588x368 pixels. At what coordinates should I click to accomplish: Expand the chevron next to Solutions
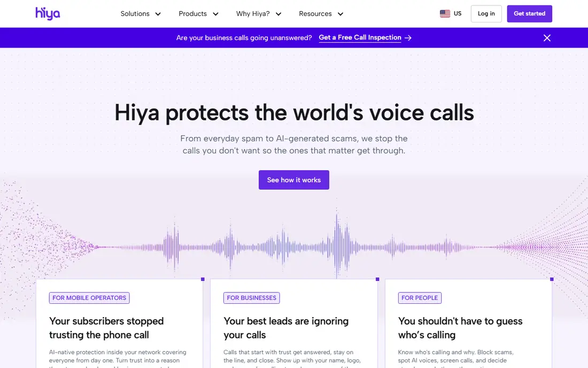click(x=158, y=14)
